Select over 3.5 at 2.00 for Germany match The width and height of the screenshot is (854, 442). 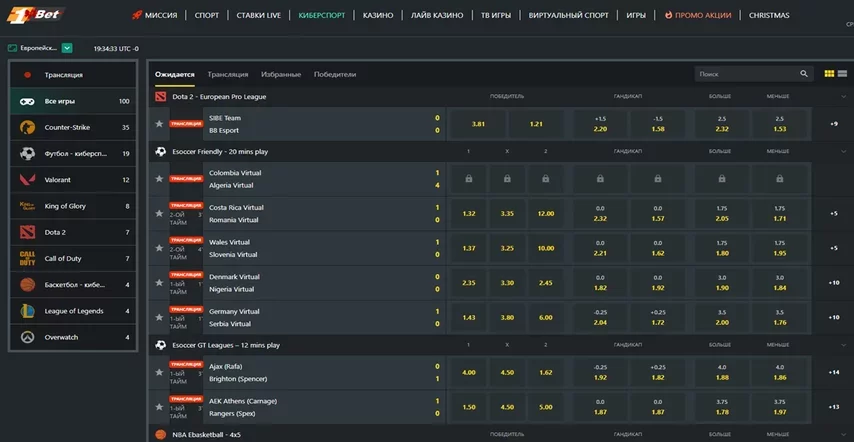tap(722, 317)
